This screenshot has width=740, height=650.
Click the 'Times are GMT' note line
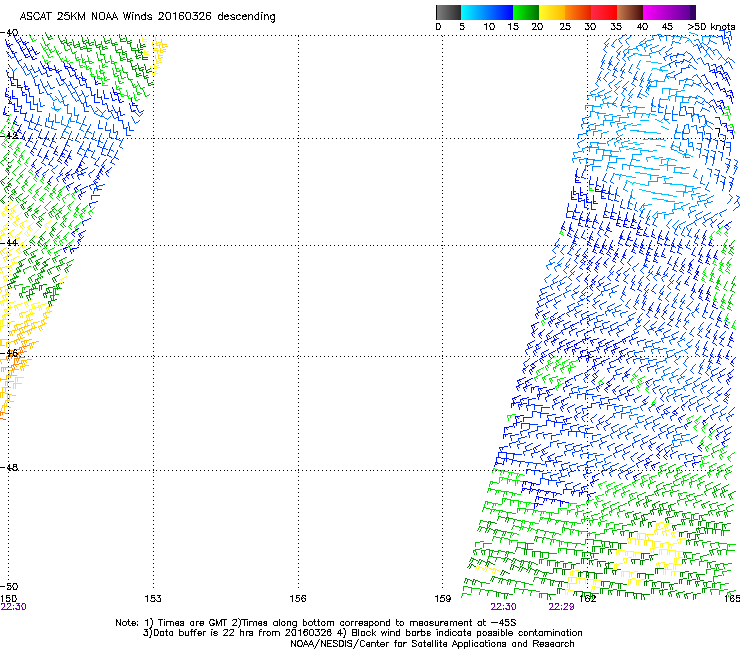[x=316, y=623]
